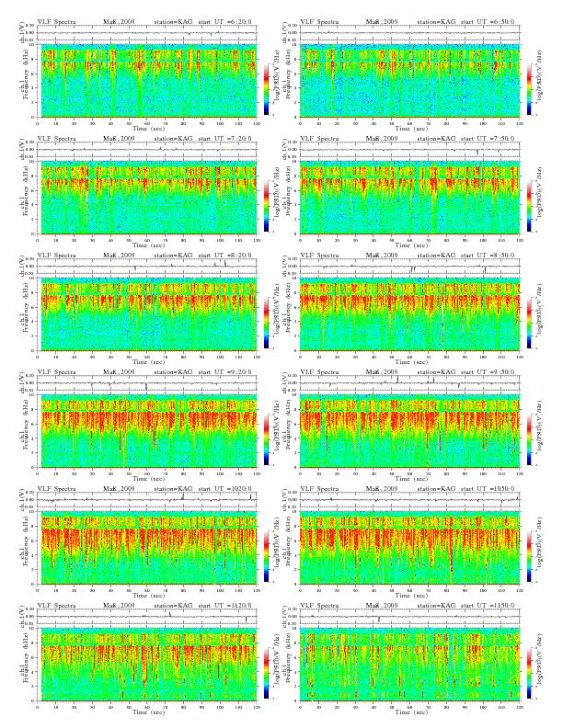
Task: Select the color bar next to the 11:50:0 spectrogram
Action: pyautogui.click(x=530, y=673)
